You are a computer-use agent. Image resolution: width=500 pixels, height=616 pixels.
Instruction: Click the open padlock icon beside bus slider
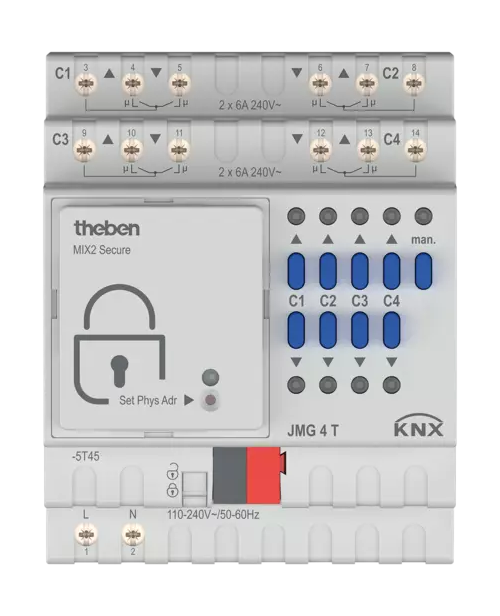point(173,471)
